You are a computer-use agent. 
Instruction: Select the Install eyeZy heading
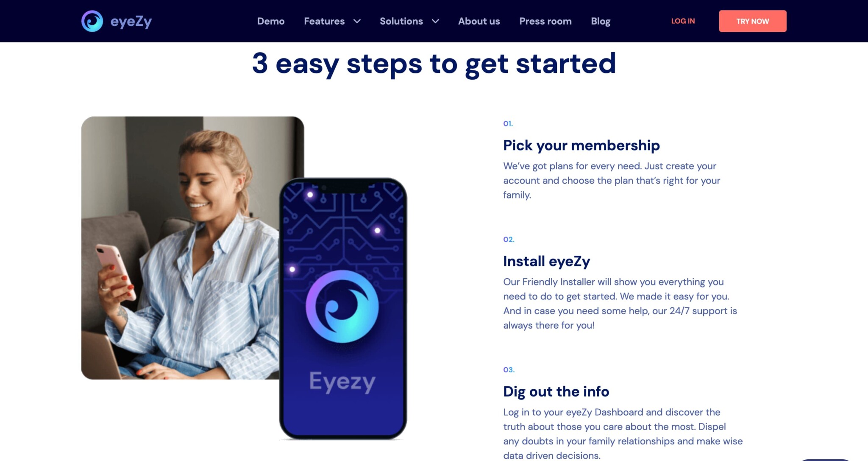(x=546, y=261)
